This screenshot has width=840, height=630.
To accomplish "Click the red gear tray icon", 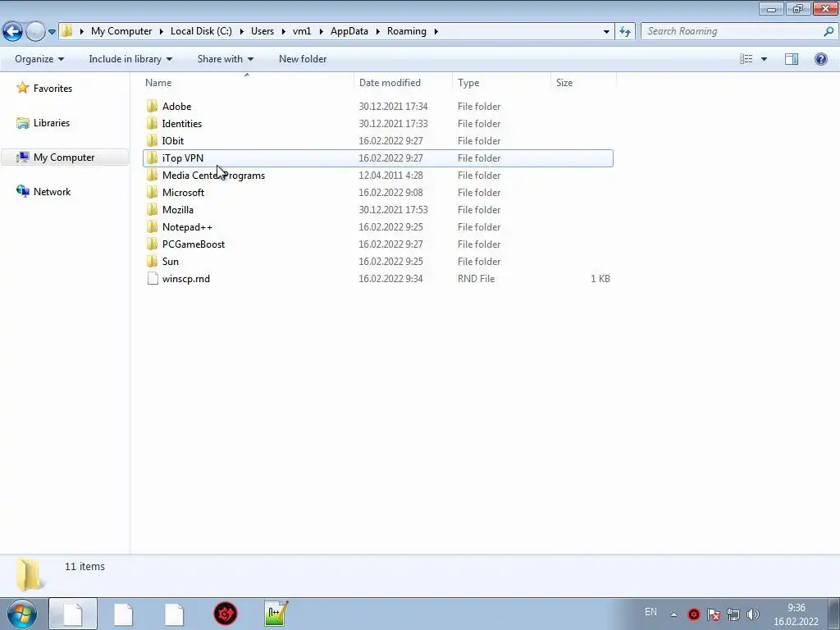I will 694,614.
